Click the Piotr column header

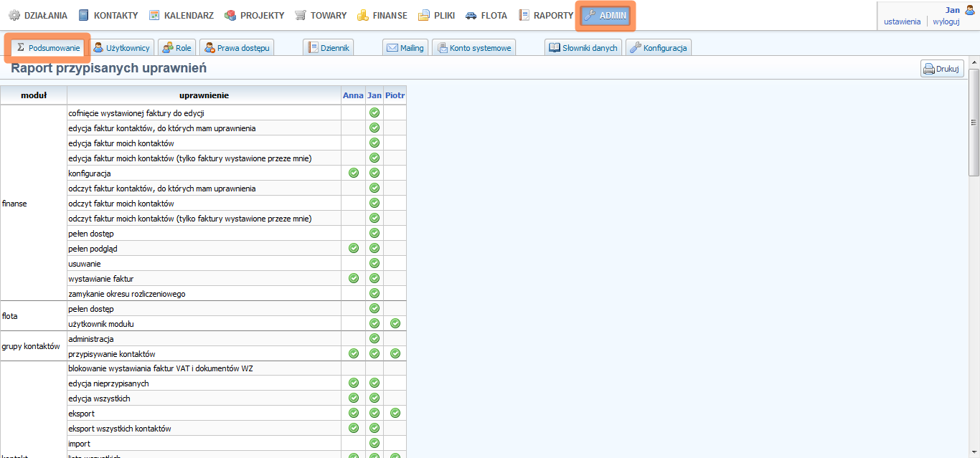(x=395, y=95)
